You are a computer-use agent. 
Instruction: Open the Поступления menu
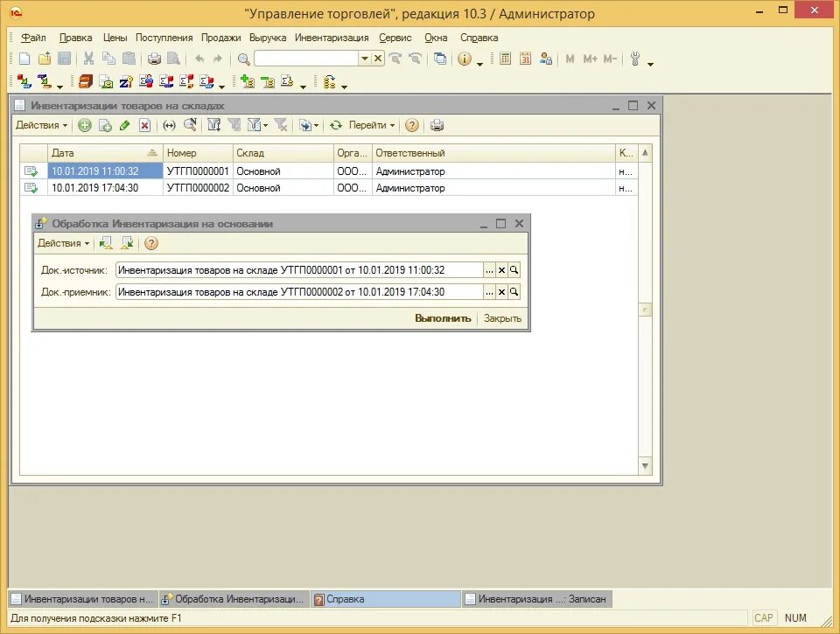coord(164,38)
